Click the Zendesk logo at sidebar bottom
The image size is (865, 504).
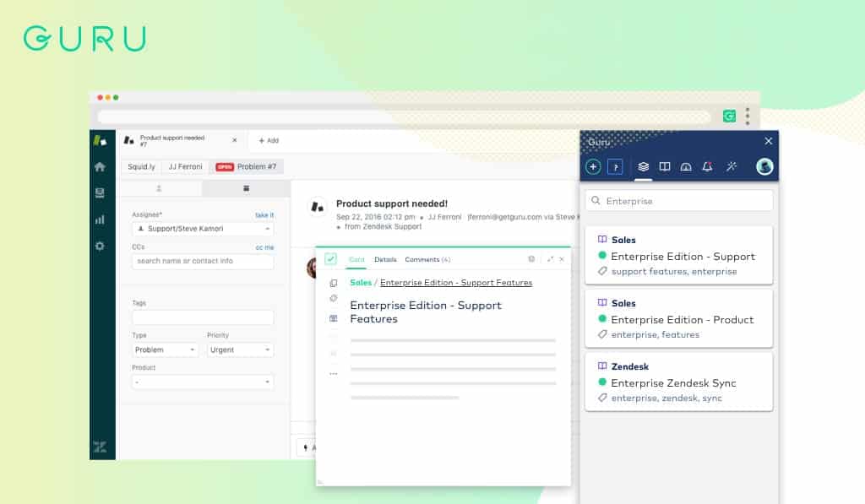(100, 447)
